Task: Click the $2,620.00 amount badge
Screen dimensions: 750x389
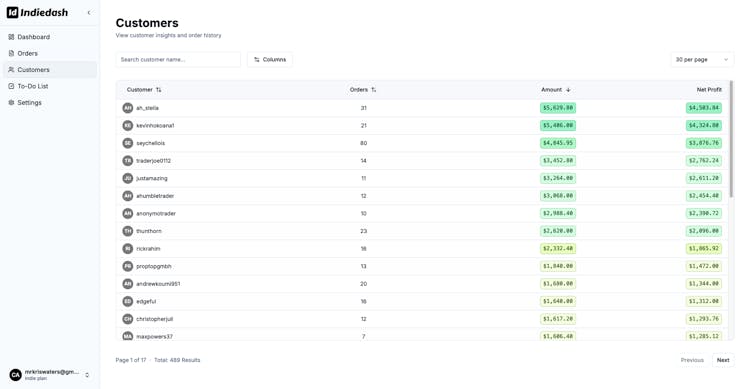Action: (x=558, y=231)
